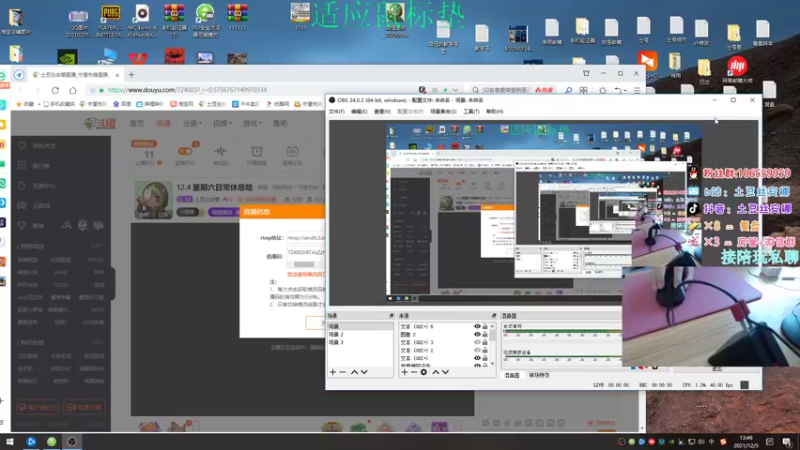Screen dimensions: 800x450
Task: Open OBS 查看(V) menu
Action: (x=382, y=112)
